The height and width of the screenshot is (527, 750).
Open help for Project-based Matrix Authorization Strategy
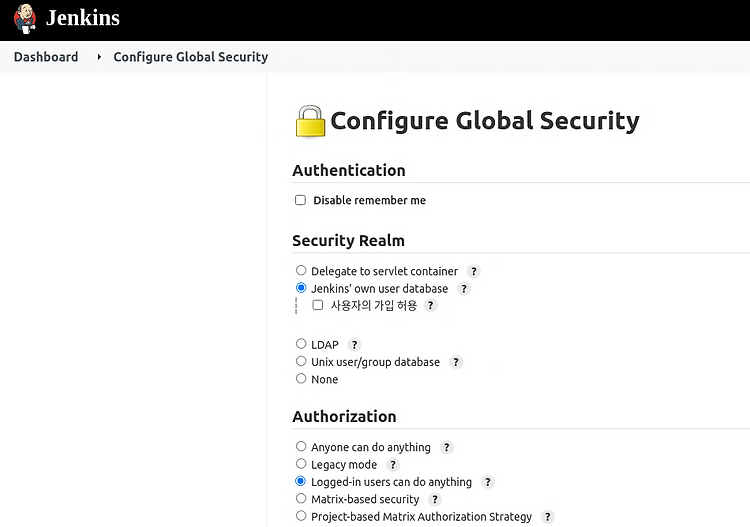(548, 517)
